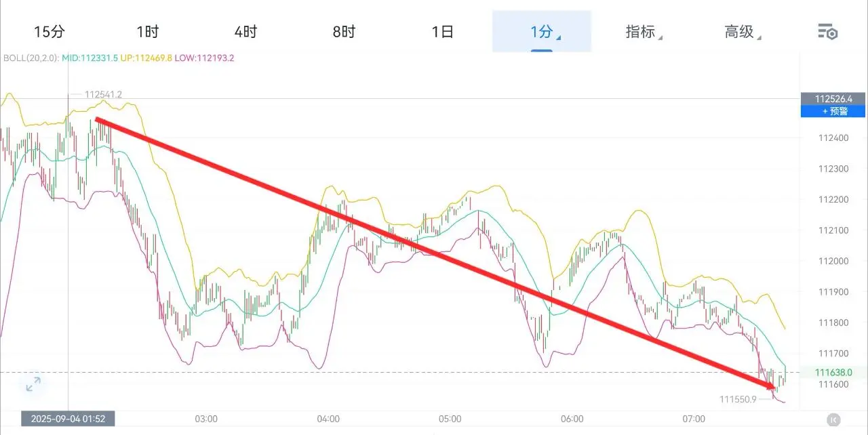Tap the low marker 111550.9
Viewport: 868px width, 435px height.
(738, 400)
